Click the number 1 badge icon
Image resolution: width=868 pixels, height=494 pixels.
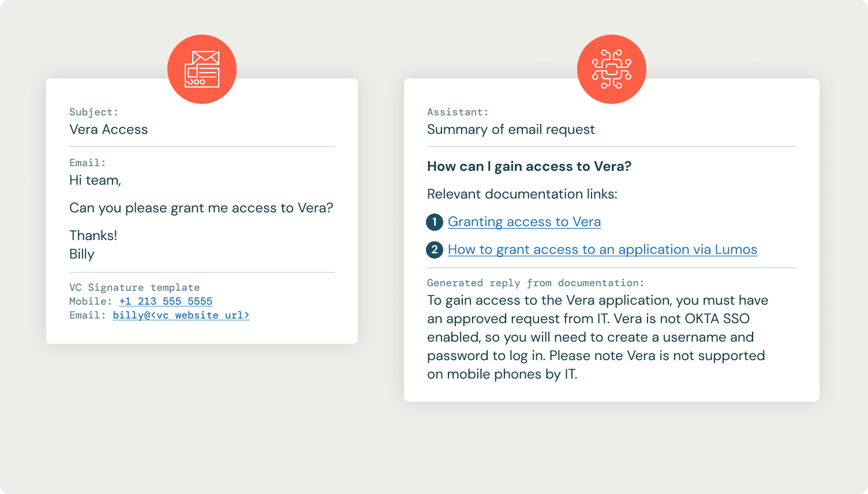[435, 222]
